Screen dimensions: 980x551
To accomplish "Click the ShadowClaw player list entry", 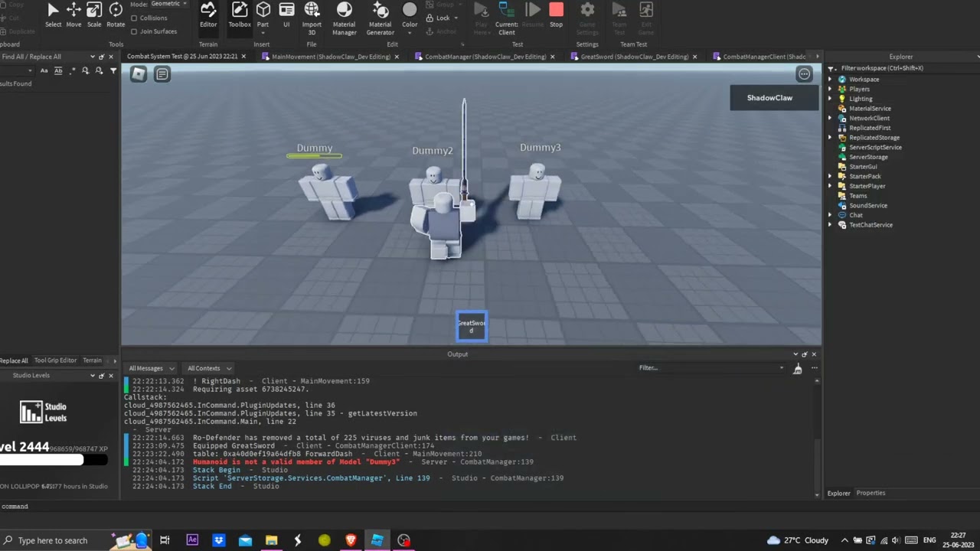I will [x=774, y=98].
